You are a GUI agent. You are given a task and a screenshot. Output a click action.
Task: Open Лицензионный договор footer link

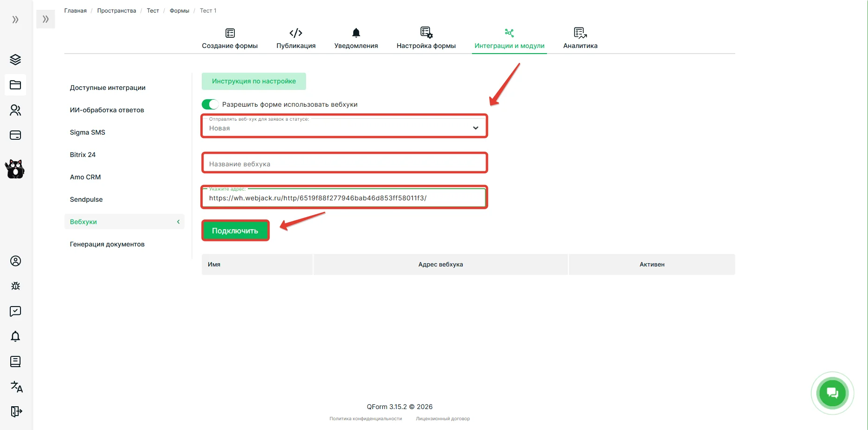click(443, 419)
